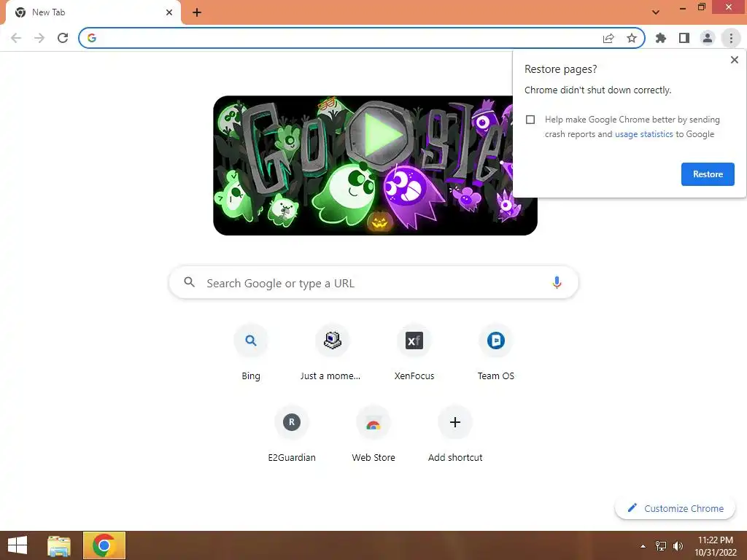The image size is (747, 560).
Task: Bookmark this tab with the star icon
Action: [632, 38]
